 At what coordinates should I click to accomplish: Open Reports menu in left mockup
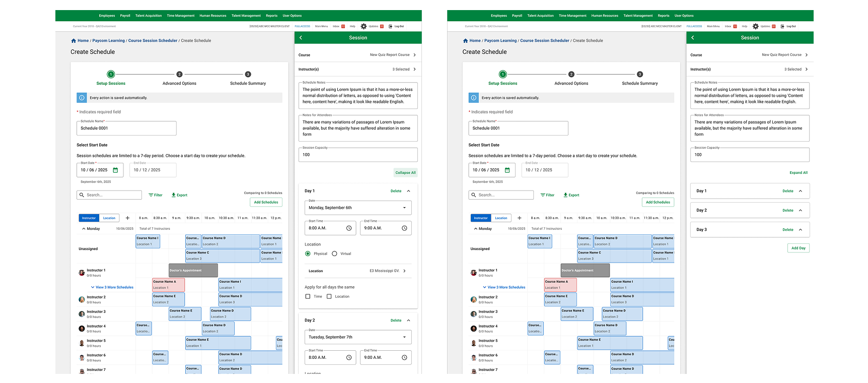pyautogui.click(x=272, y=16)
